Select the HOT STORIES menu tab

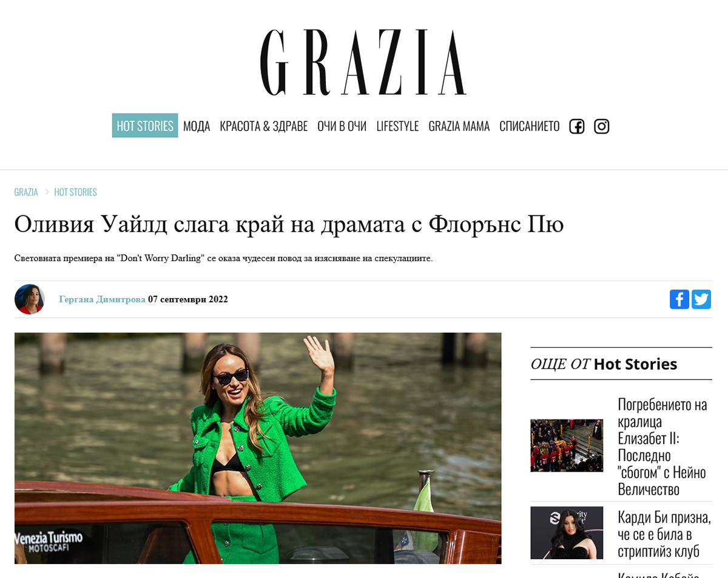coord(145,126)
